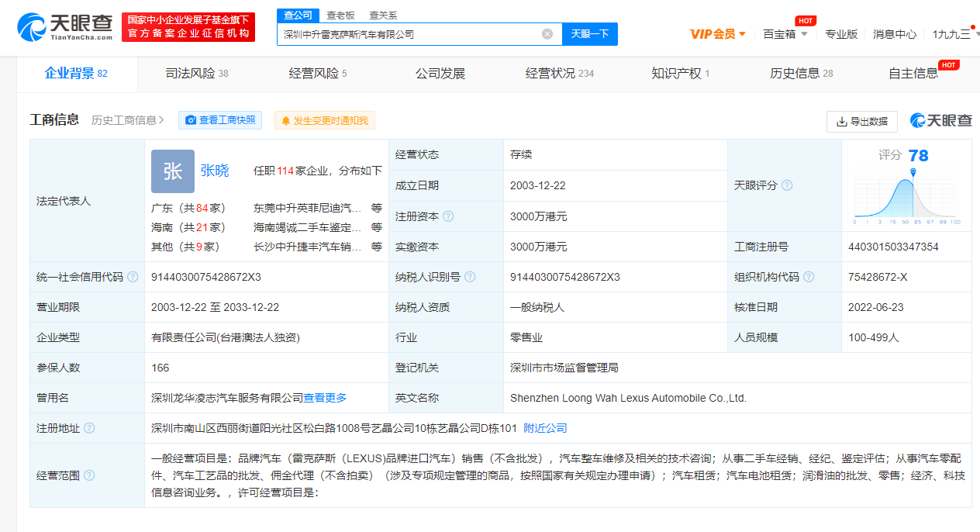Open 海南竭诚二手车鉴定 company link
Screen dimensions: 980x532
pos(307,227)
